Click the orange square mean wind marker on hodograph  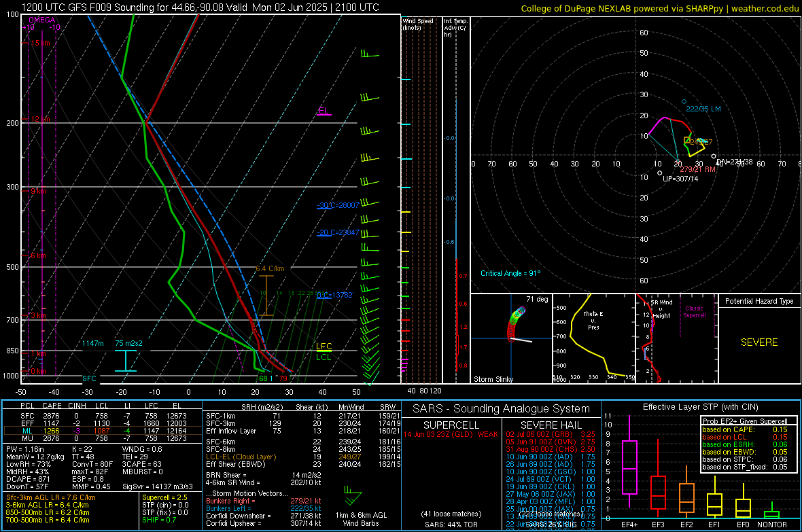pyautogui.click(x=687, y=140)
